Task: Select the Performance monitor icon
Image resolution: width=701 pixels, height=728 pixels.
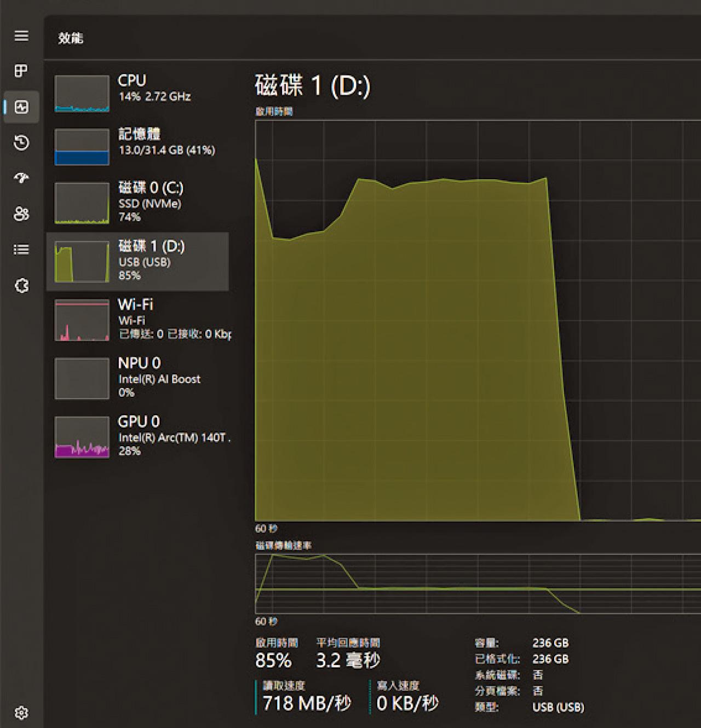Action: (x=22, y=107)
